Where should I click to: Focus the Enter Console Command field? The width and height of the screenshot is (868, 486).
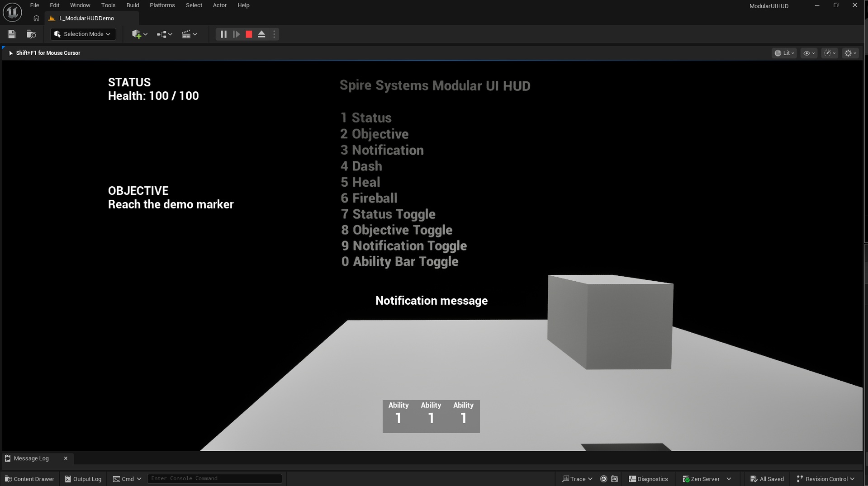click(x=214, y=479)
